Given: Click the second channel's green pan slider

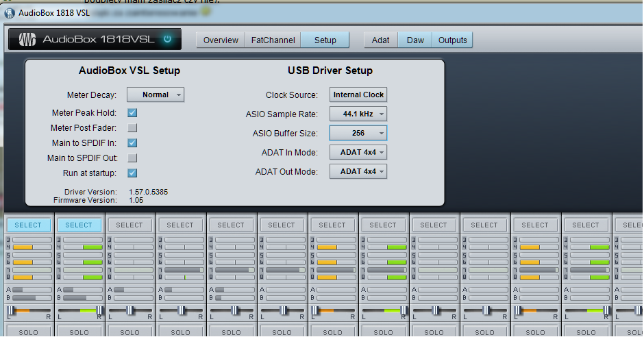Looking at the screenshot, I should coord(79,311).
